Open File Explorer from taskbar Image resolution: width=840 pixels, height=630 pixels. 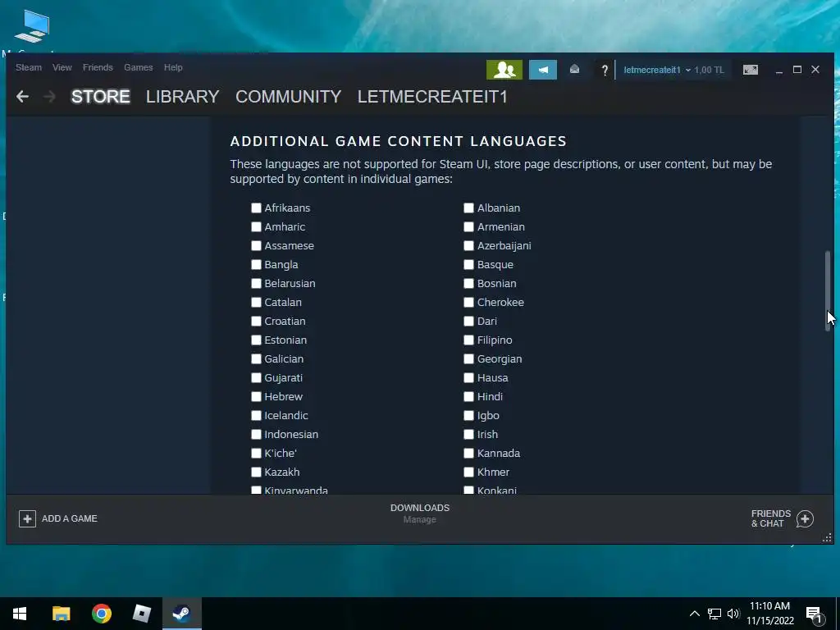61,614
